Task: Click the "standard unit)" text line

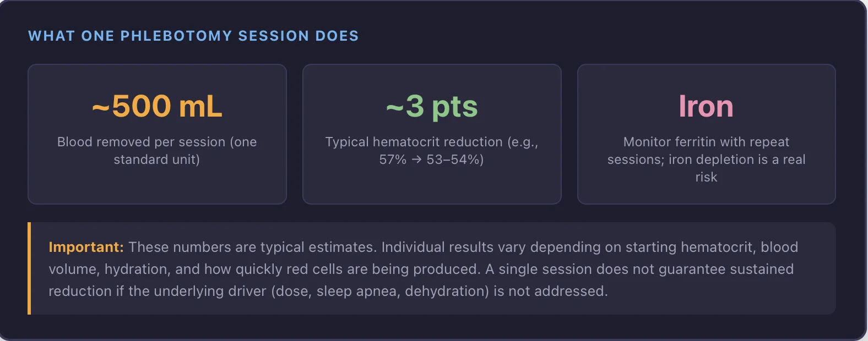Action: [157, 159]
